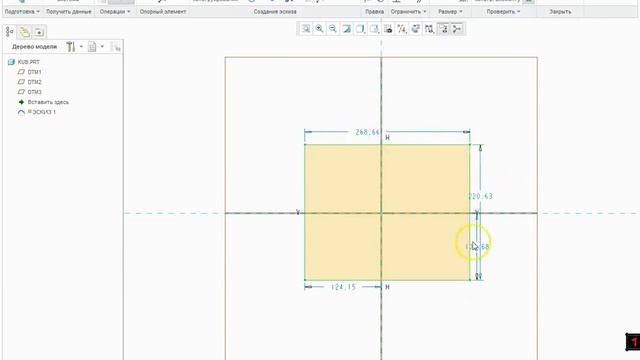Open the saved orientations view icon

374,29
